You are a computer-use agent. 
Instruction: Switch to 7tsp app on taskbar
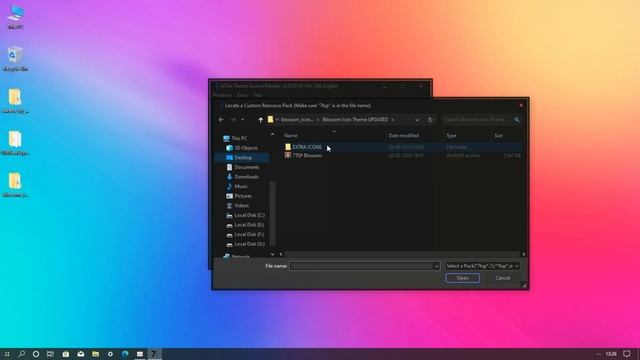(x=154, y=354)
